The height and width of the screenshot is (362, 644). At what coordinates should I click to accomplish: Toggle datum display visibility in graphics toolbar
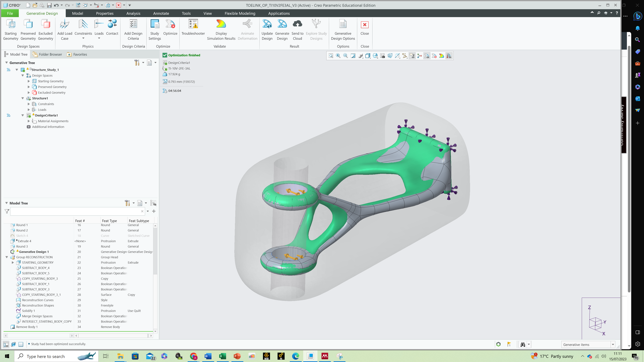(x=405, y=56)
